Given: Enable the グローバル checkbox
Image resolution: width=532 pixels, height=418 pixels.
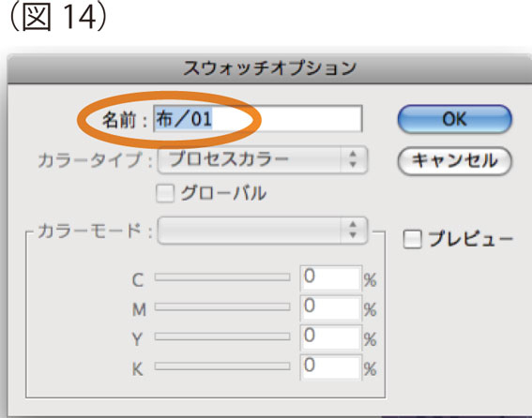Looking at the screenshot, I should coord(165,194).
